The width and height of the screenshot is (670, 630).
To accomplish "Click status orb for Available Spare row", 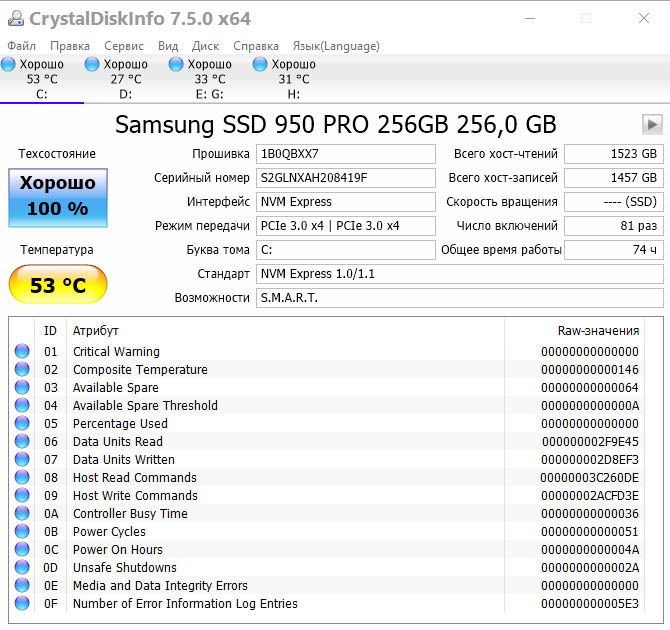I will 22,387.
